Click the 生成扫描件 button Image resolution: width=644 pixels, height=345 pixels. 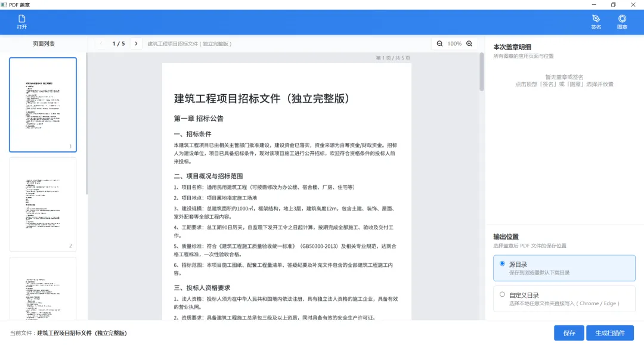pos(610,332)
